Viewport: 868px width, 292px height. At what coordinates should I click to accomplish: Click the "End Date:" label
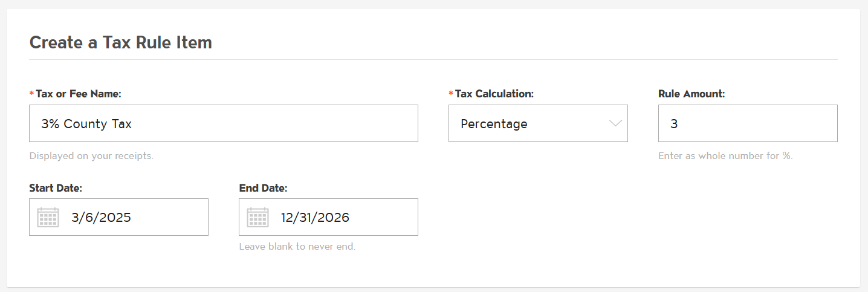[x=263, y=188]
